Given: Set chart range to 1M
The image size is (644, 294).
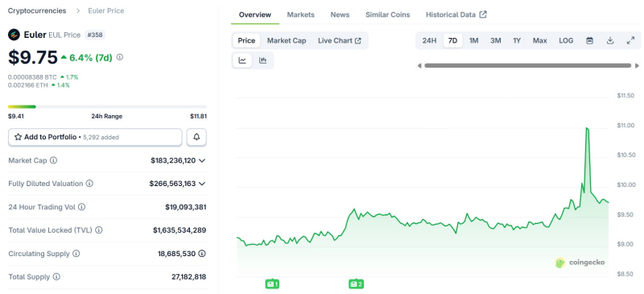Looking at the screenshot, I should [x=473, y=41].
